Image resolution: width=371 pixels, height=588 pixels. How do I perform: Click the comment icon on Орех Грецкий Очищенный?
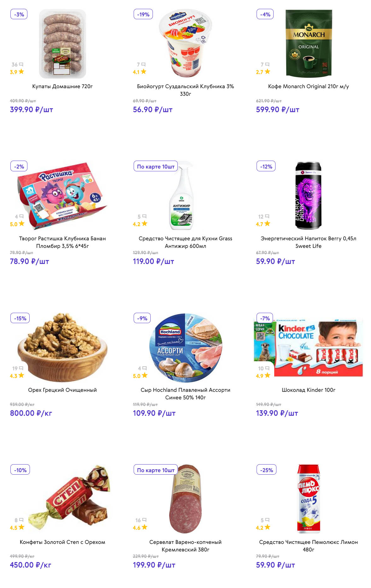click(x=21, y=368)
